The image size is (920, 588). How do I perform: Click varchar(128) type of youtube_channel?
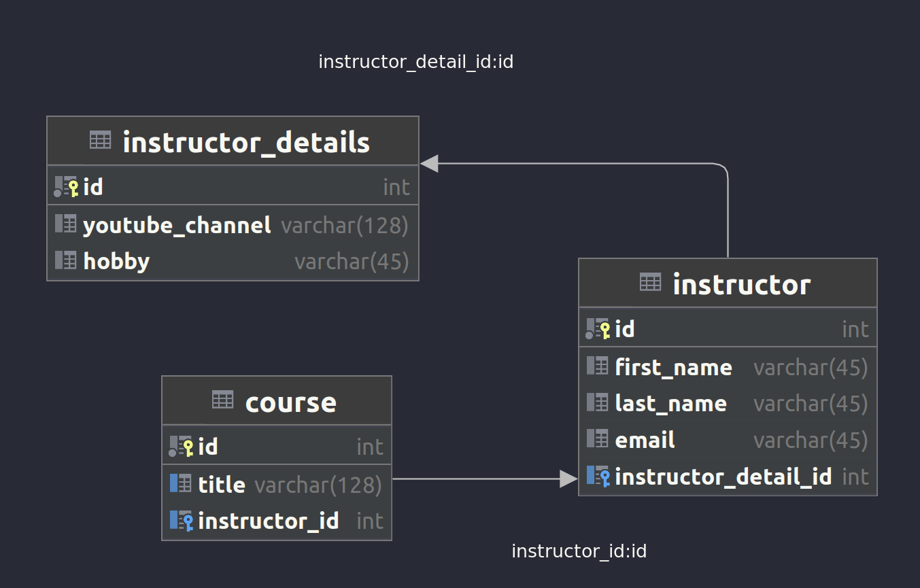pos(345,226)
